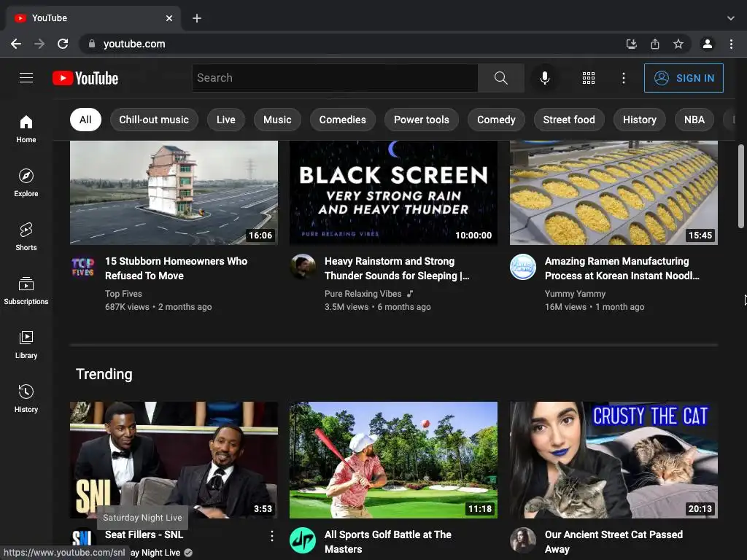
Task: Open Top Fives channel avatar
Action: tap(83, 267)
